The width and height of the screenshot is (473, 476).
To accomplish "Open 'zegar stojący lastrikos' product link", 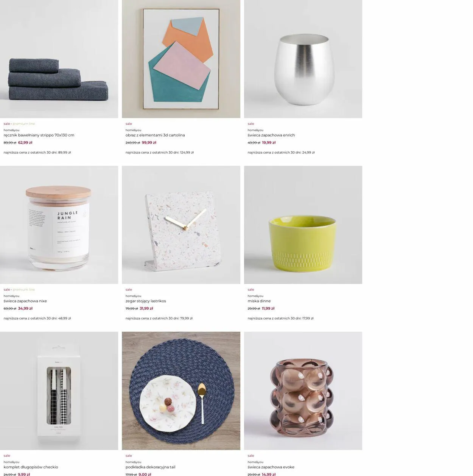I will pos(146,301).
